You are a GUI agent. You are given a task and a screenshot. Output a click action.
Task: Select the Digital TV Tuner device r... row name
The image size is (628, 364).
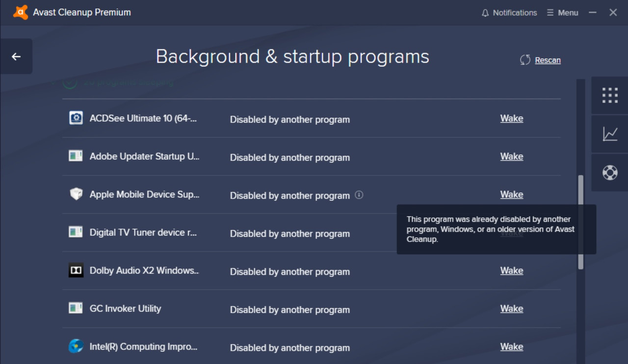(x=143, y=233)
